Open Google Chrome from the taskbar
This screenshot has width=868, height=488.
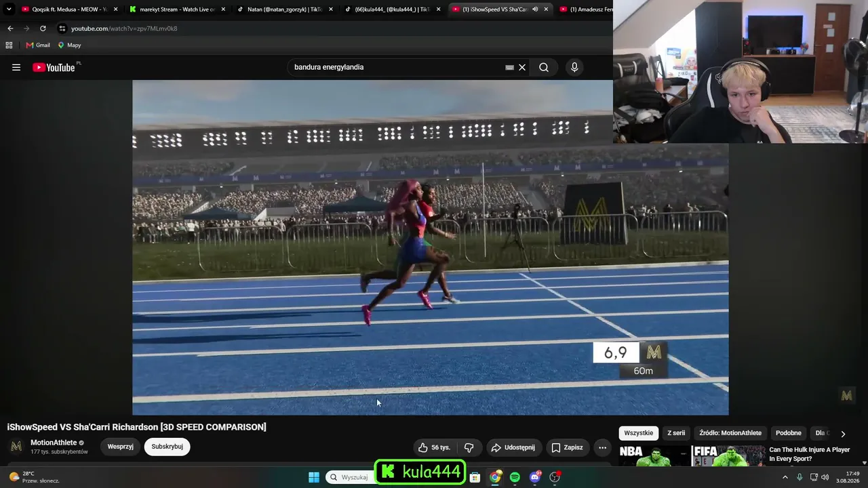click(x=495, y=477)
